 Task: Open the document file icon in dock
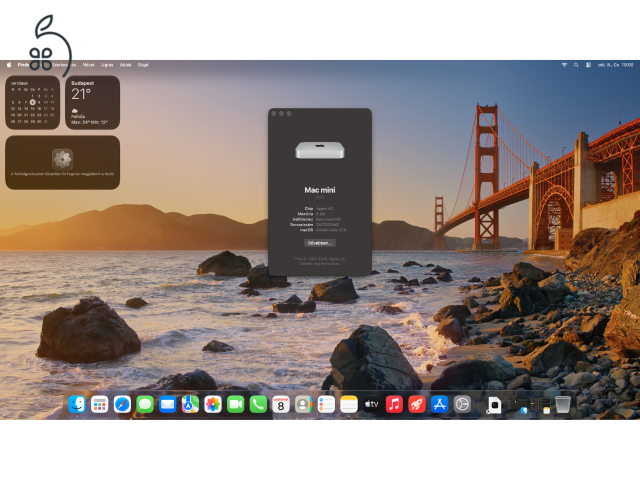pyautogui.click(x=494, y=405)
